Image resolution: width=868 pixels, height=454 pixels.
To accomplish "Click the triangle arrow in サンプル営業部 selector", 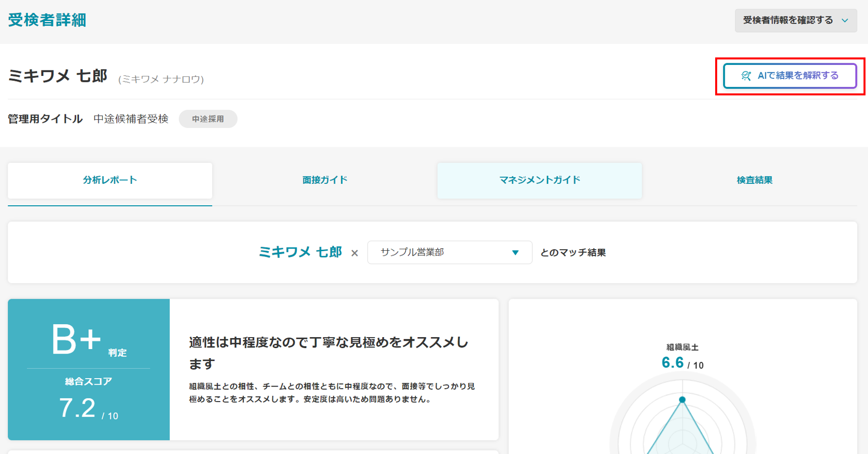I will pyautogui.click(x=515, y=253).
